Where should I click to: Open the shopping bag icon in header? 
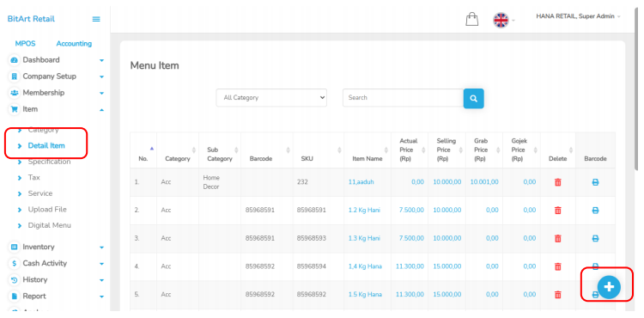tap(472, 19)
